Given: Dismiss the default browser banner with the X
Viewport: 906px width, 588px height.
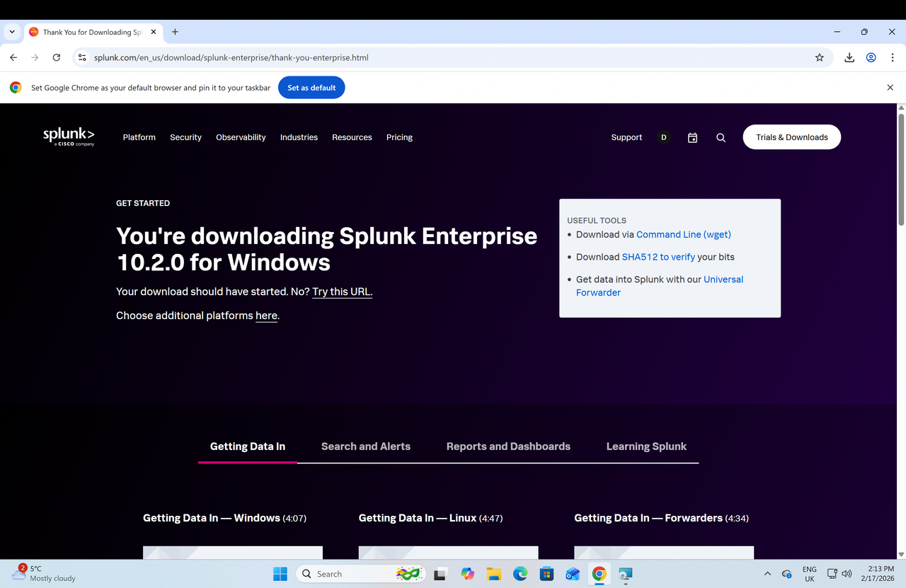Looking at the screenshot, I should click(890, 88).
